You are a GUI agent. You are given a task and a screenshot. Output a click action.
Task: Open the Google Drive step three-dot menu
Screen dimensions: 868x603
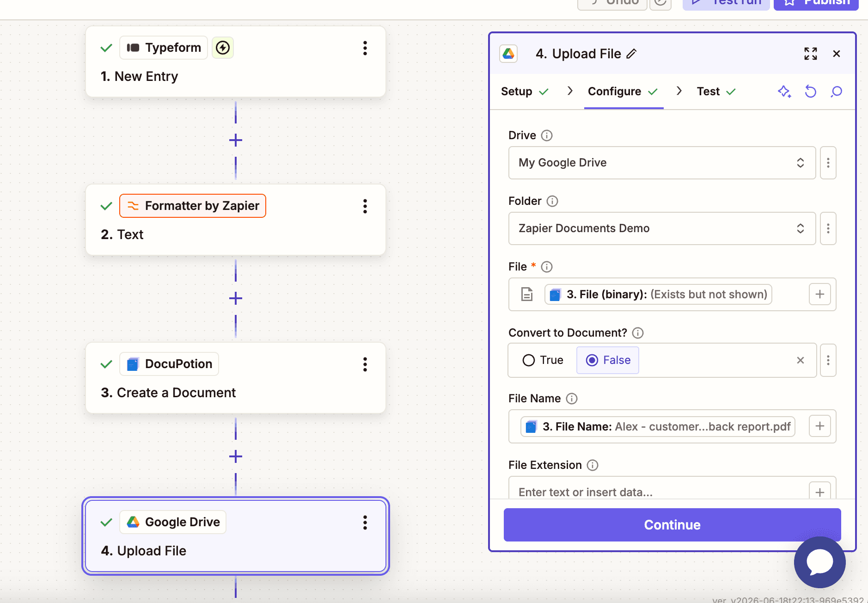pos(365,523)
